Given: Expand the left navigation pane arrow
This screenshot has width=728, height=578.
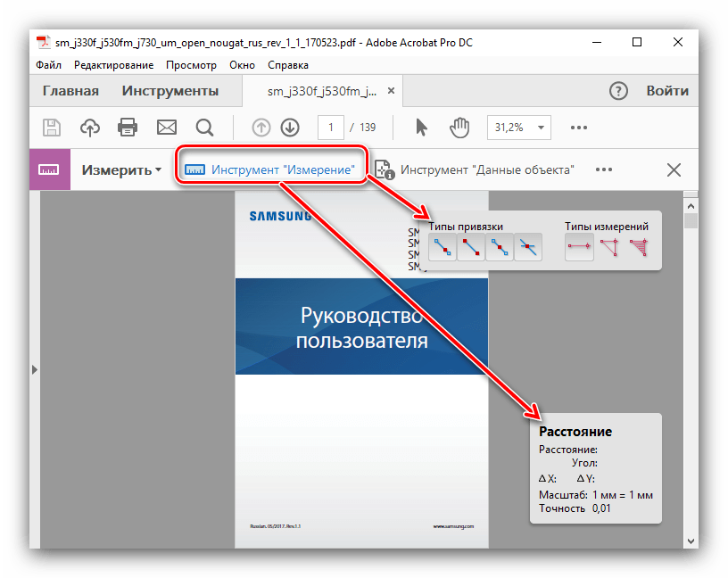Looking at the screenshot, I should pyautogui.click(x=34, y=368).
